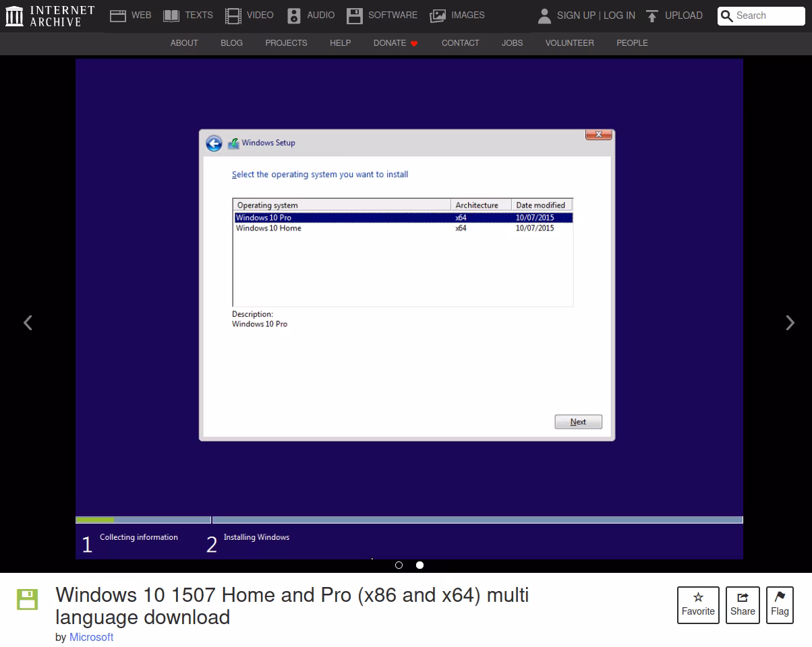Viewport: 812px width, 647px height.
Task: Open the Internet Archive home logo
Action: (49, 16)
